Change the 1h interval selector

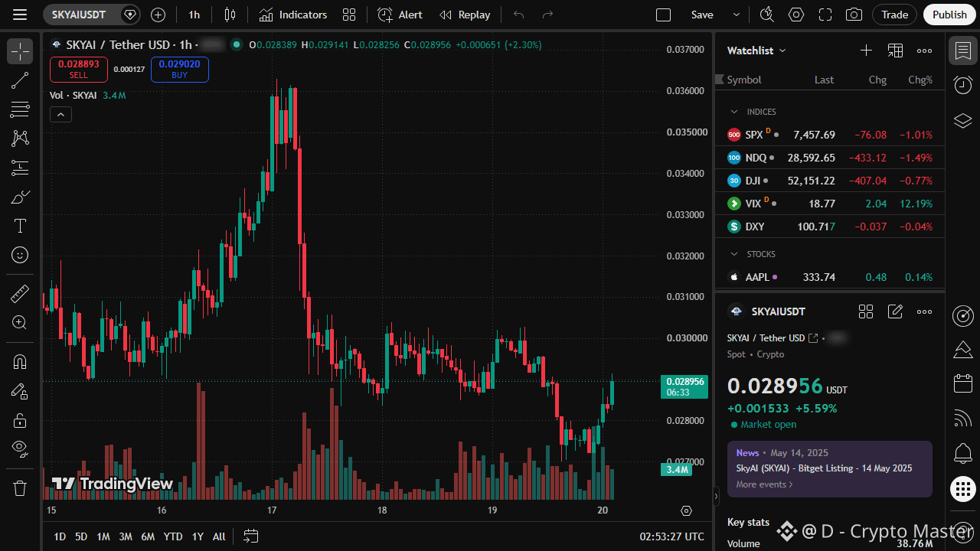tap(194, 15)
